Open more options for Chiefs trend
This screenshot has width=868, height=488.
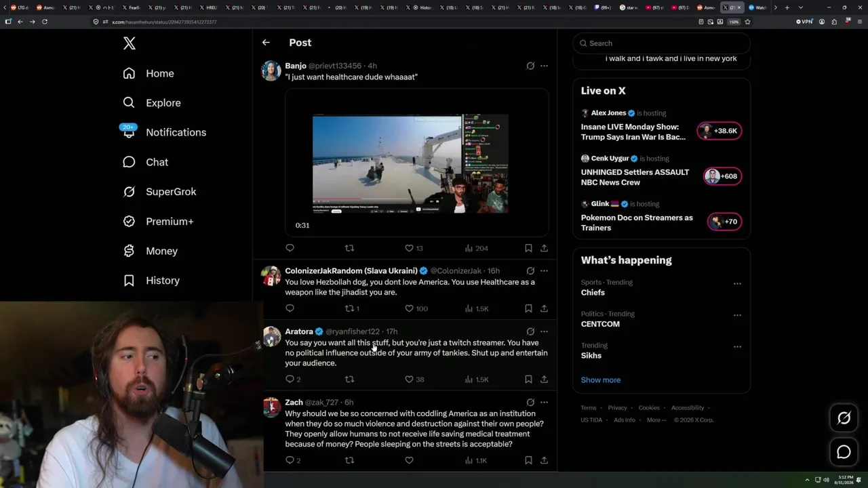tap(737, 283)
